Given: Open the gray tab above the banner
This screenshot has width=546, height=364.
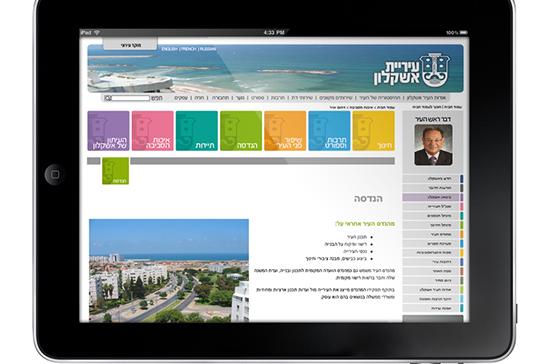Looking at the screenshot, I should [x=130, y=44].
